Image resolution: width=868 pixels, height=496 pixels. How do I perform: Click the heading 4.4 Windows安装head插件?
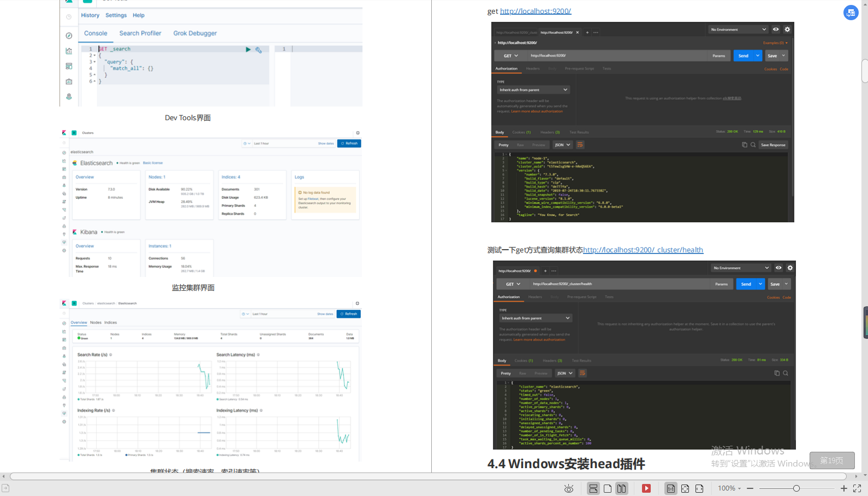click(x=566, y=464)
